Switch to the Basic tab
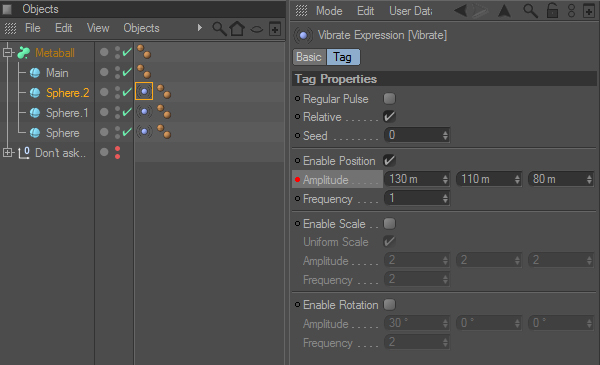Image resolution: width=600 pixels, height=365 pixels. tap(309, 57)
